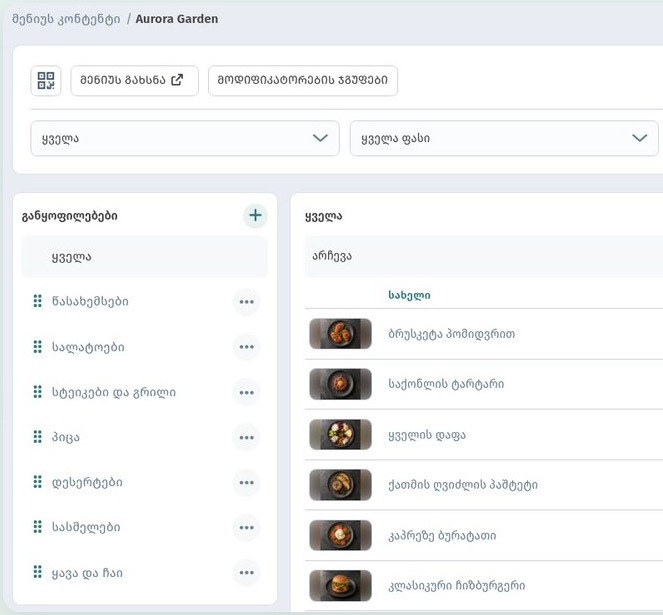Select the ყავა და ჩაი section

coord(87,573)
